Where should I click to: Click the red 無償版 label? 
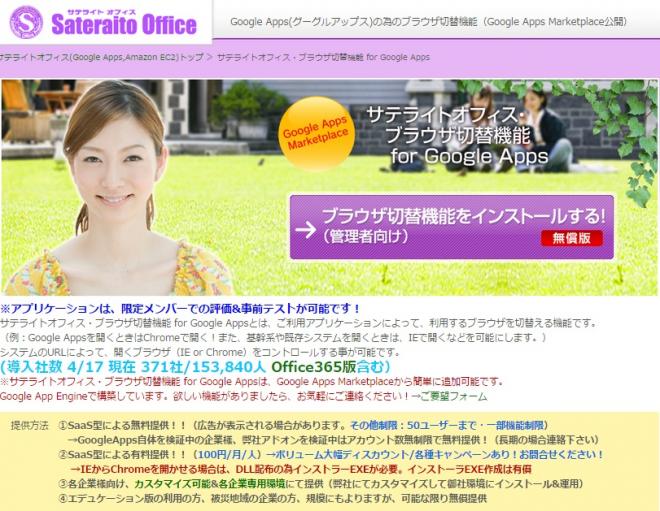pos(572,238)
